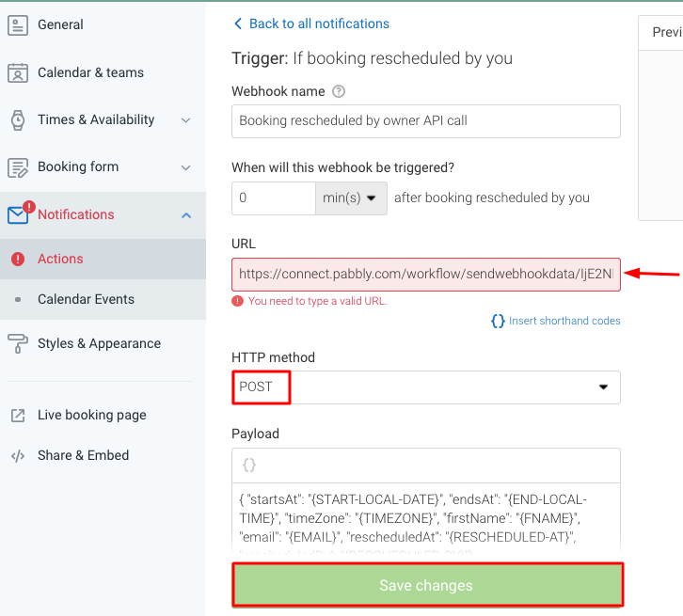
Task: Collapse the Notifications section chevron
Action: (185, 215)
